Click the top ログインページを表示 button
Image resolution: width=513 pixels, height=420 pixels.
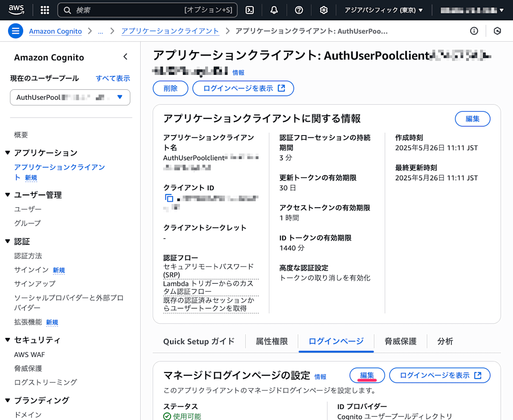click(243, 88)
